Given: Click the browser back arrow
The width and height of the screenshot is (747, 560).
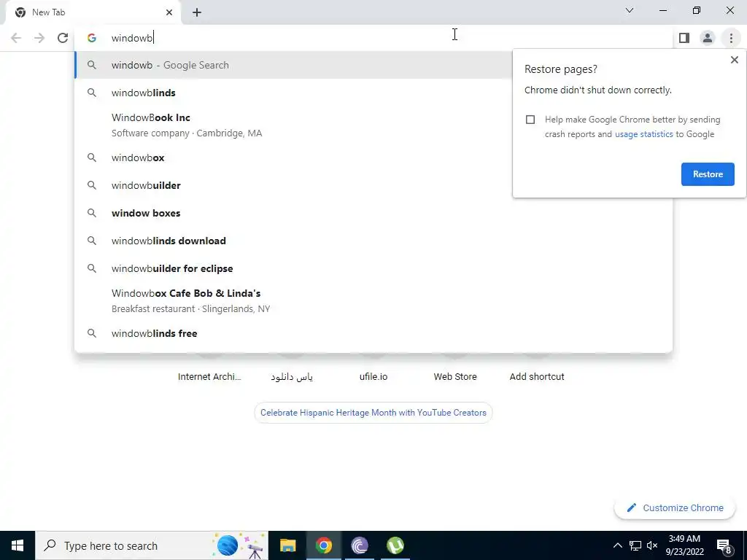Looking at the screenshot, I should pyautogui.click(x=16, y=38).
